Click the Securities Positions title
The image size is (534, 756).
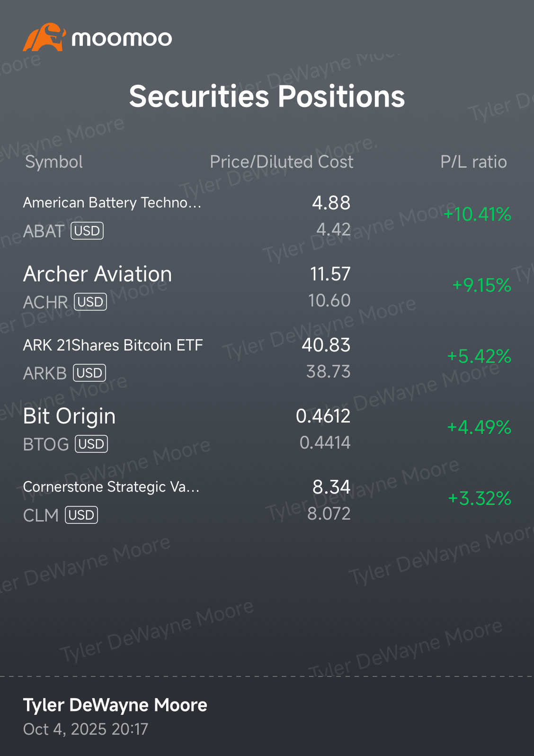(267, 97)
